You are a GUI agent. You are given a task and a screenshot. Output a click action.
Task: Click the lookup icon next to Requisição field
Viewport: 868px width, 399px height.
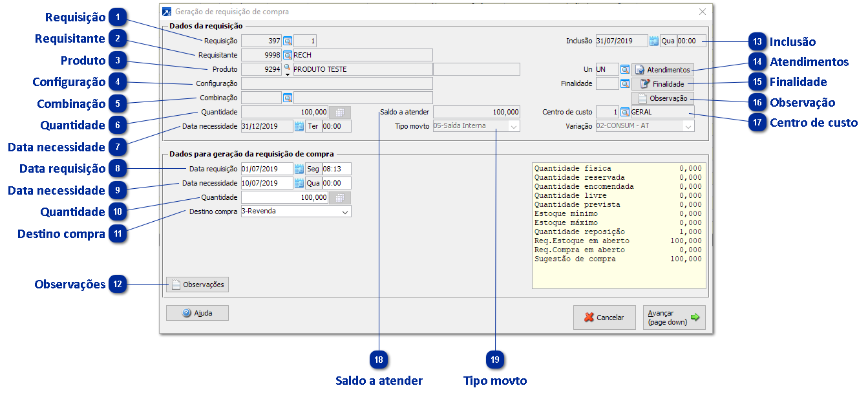point(288,41)
